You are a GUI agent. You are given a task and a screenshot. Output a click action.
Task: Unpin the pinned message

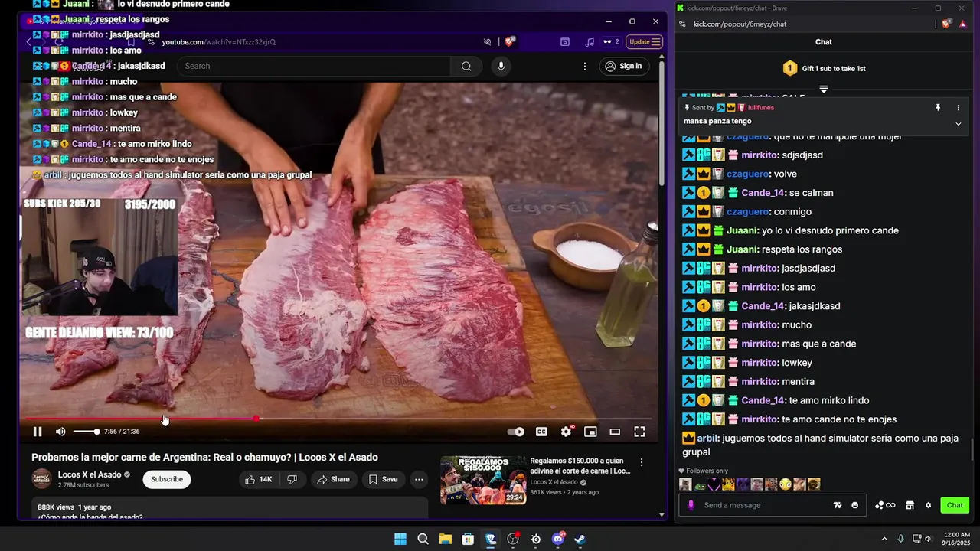(938, 108)
